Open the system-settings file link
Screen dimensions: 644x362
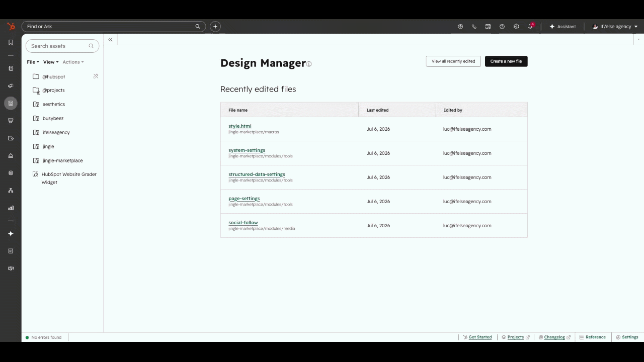pos(247,150)
